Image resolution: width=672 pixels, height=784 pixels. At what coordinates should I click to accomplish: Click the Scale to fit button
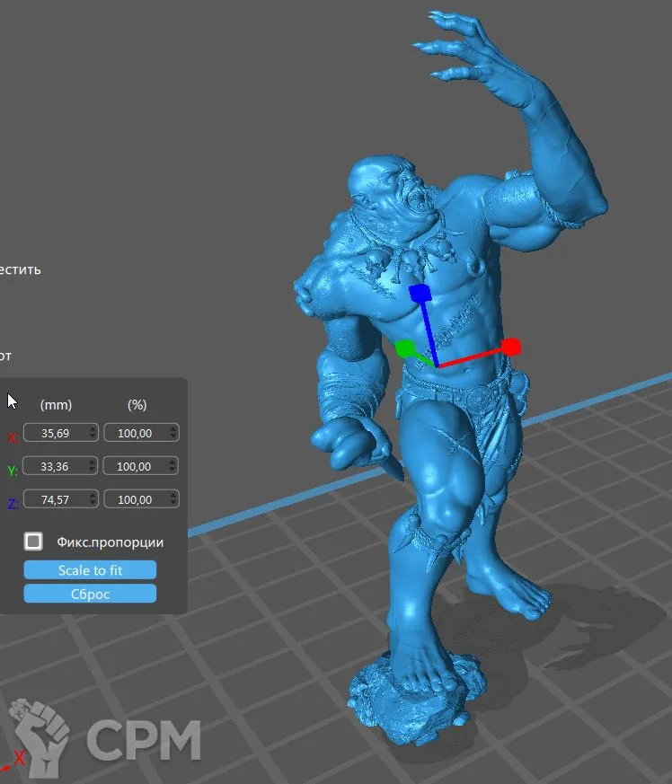point(90,570)
